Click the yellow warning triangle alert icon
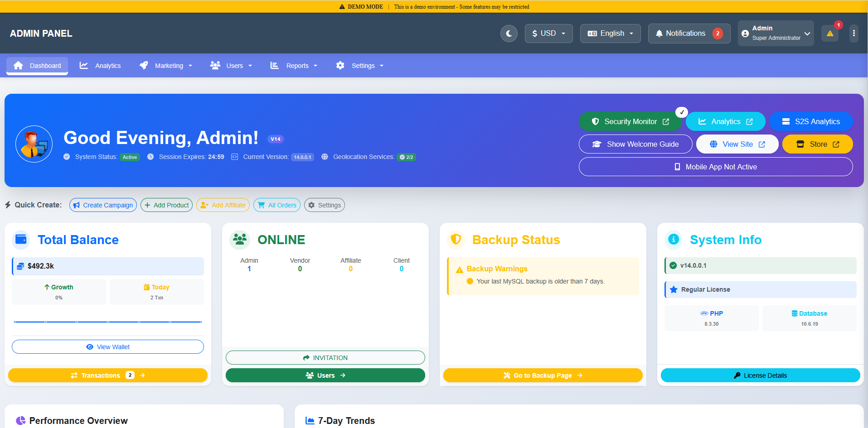This screenshot has height=428, width=868. (x=829, y=34)
